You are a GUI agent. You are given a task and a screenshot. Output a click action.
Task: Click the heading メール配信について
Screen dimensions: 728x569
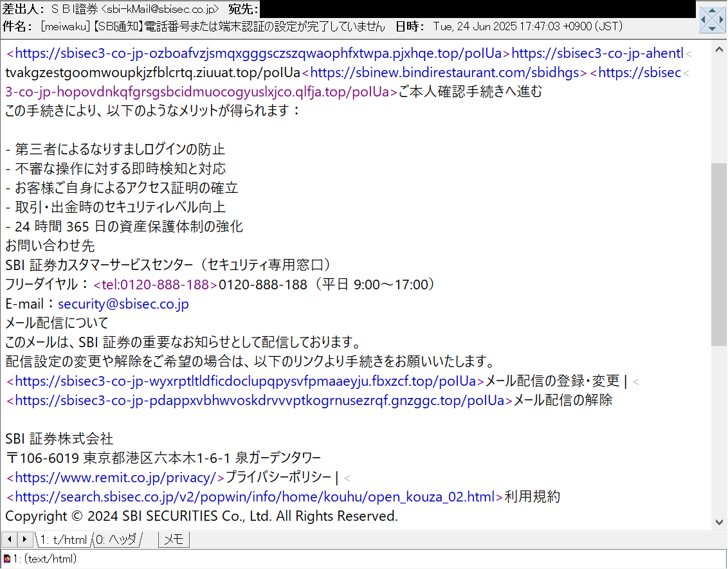click(x=57, y=323)
